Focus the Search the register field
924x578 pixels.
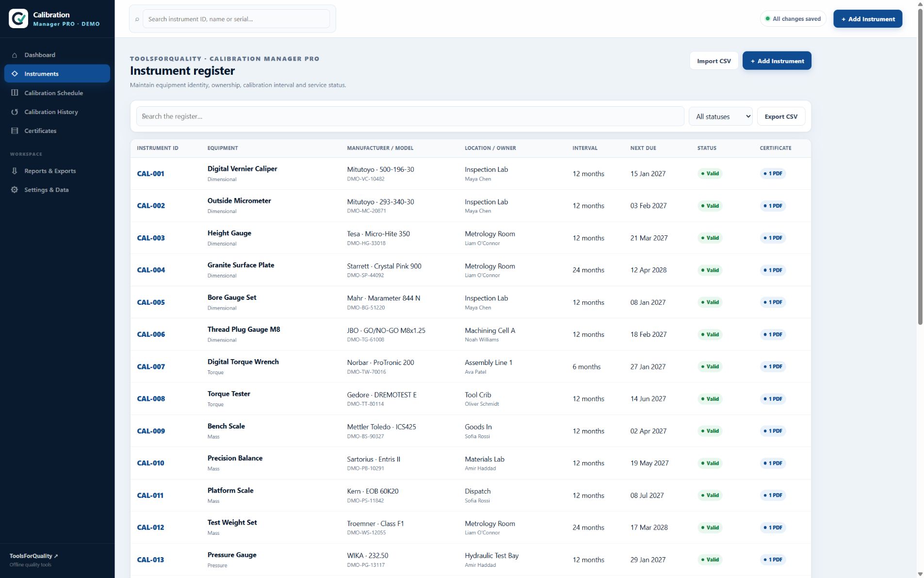click(410, 116)
